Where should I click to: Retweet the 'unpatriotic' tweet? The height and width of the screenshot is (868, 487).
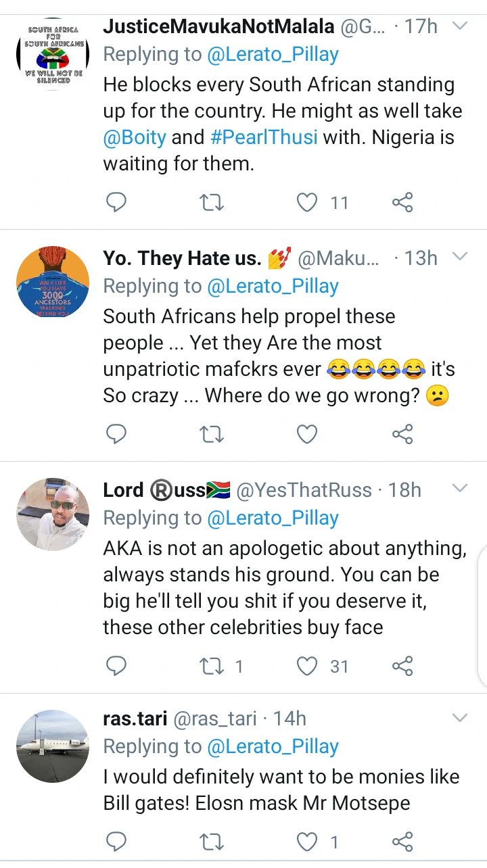tap(212, 434)
